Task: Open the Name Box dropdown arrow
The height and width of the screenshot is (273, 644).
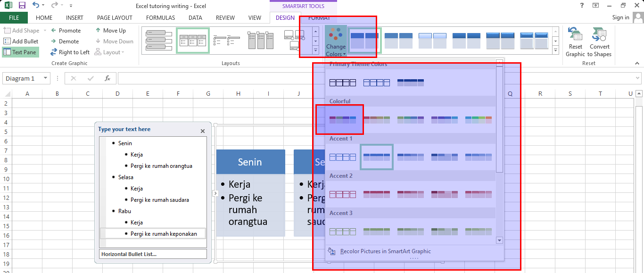Action: (x=46, y=78)
